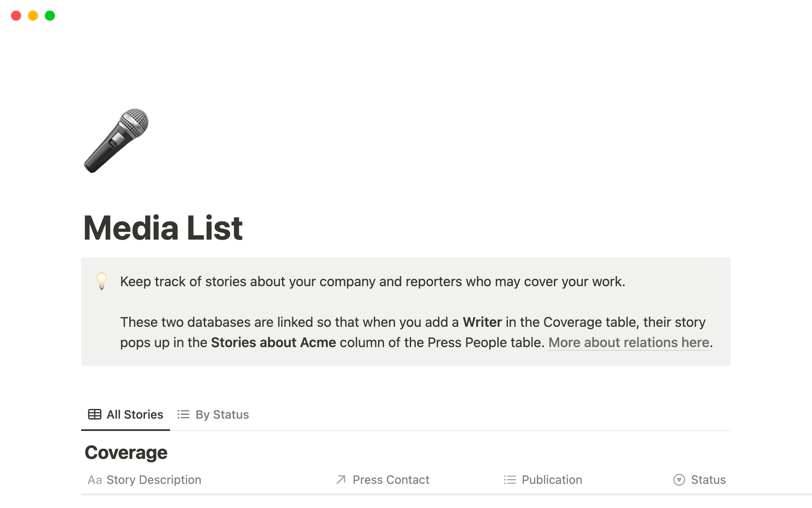Click the microphone page icon
Screen dimensions: 812x508
coord(116,140)
